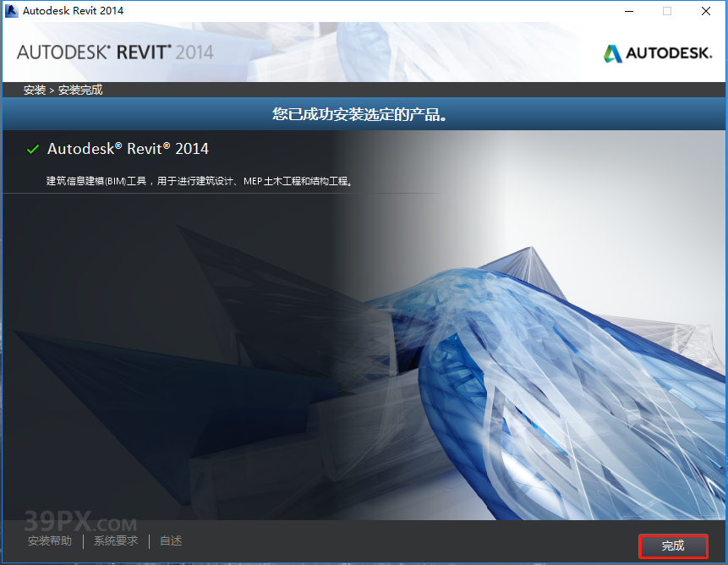728x565 pixels.
Task: Click the 您已成功安装选定的产品 banner
Action: (364, 113)
